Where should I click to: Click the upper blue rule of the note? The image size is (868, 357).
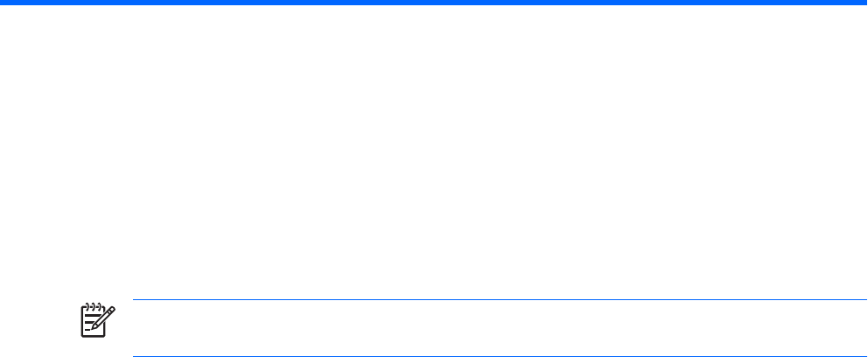click(x=500, y=300)
